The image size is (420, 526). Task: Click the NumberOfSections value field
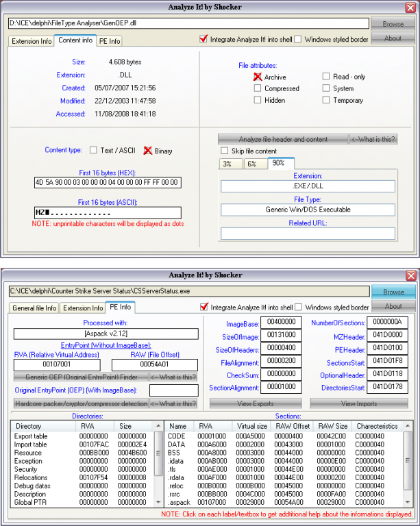tap(387, 323)
